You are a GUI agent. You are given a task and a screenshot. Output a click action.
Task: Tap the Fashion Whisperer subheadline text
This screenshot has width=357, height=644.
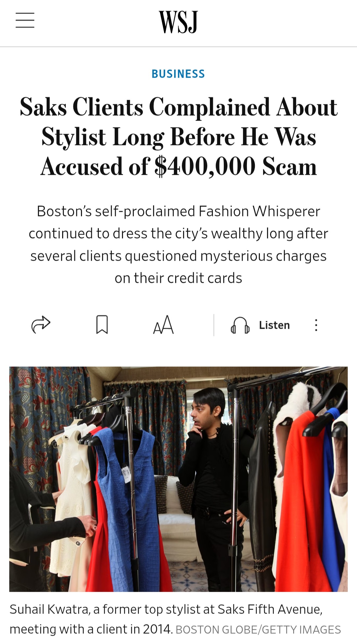[178, 245]
